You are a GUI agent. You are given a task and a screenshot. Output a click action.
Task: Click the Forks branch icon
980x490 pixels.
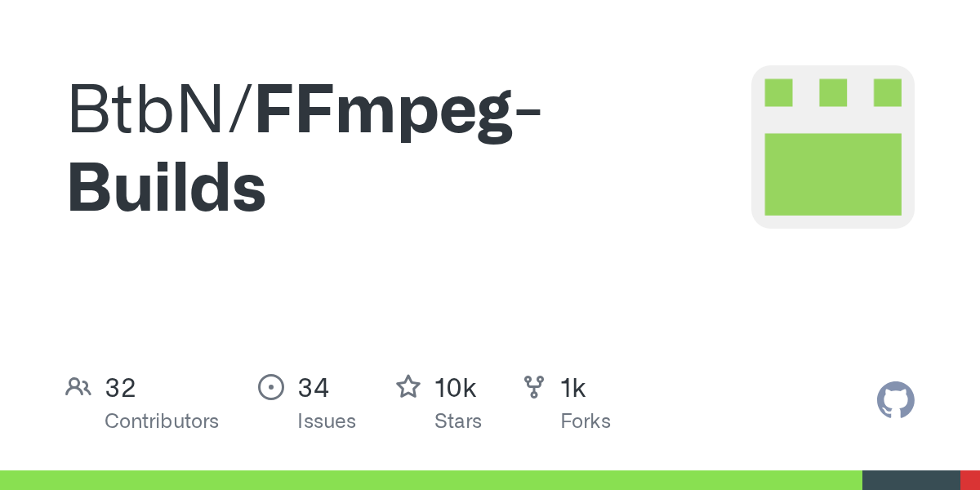pos(534,387)
